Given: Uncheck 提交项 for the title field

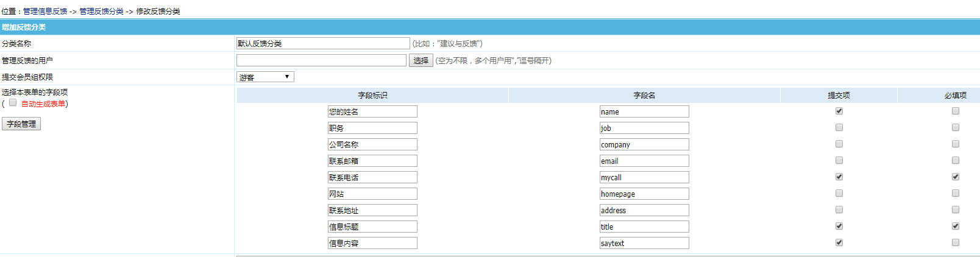Looking at the screenshot, I should [x=839, y=226].
